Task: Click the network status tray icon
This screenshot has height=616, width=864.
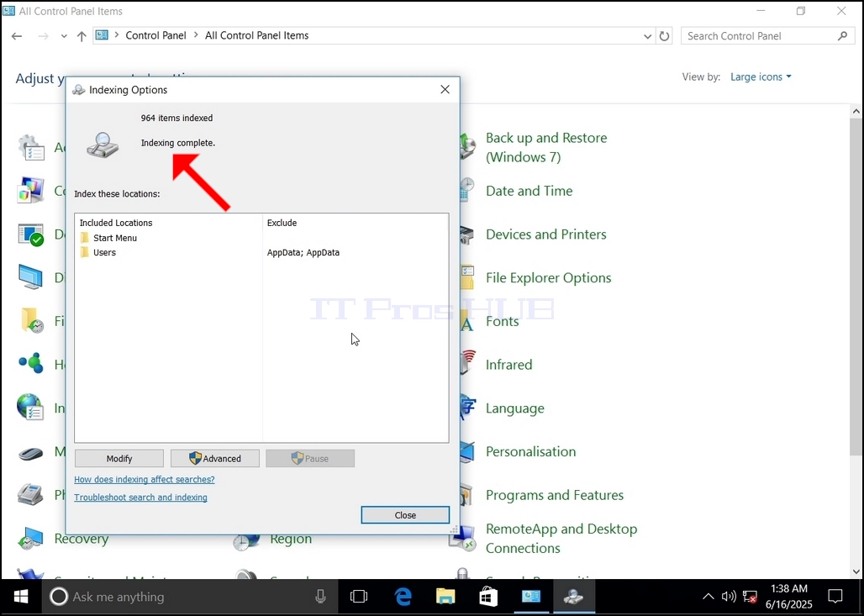Action: point(750,597)
